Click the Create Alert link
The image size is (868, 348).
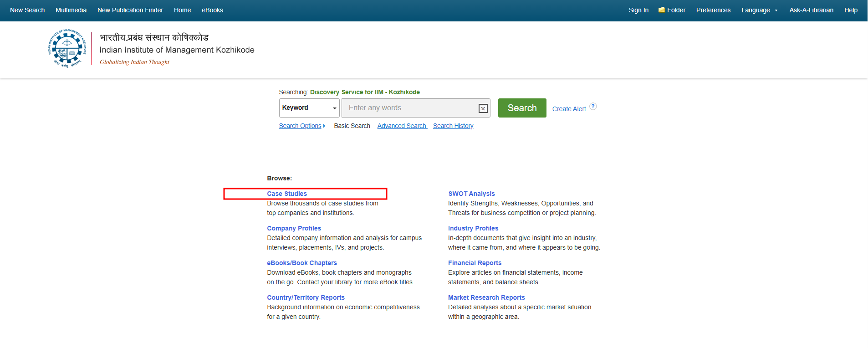(x=569, y=109)
